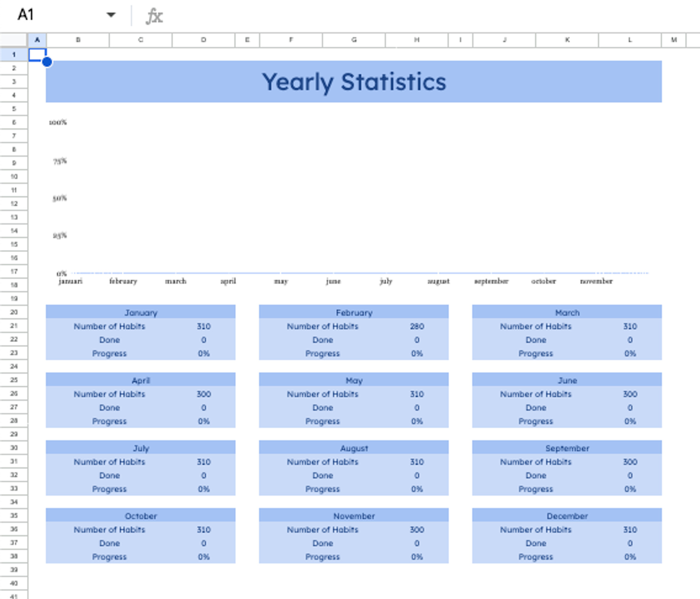The height and width of the screenshot is (599, 700).
Task: Click the 'januari' chart axis label
Action: coord(70,281)
